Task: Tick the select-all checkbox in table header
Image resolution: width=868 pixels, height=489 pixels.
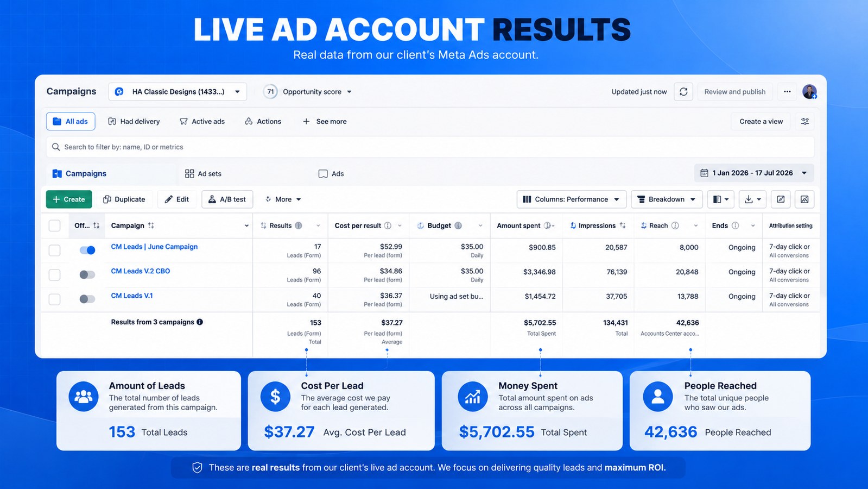Action: (x=55, y=225)
